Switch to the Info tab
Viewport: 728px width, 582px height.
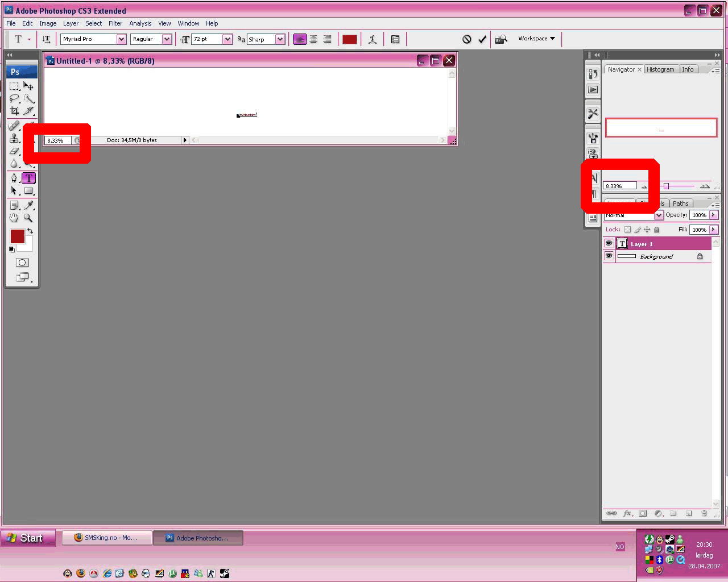688,69
